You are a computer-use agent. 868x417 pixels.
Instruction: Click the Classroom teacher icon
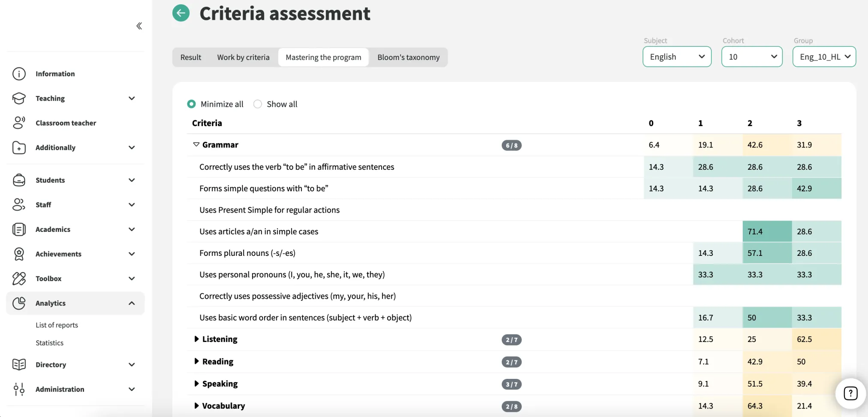(x=19, y=123)
